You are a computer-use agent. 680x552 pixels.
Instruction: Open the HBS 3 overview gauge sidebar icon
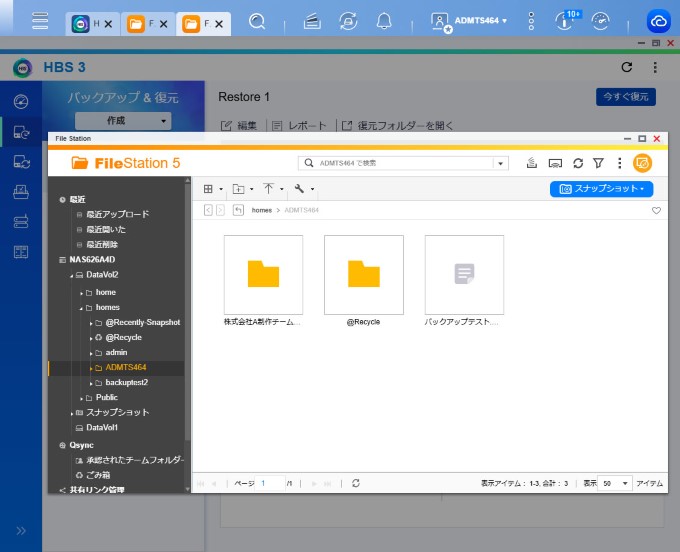click(21, 101)
